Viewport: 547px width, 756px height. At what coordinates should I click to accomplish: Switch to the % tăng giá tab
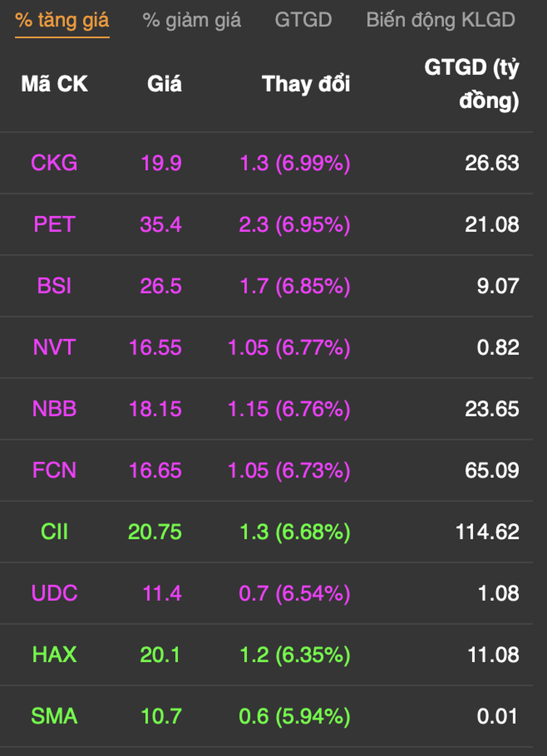click(62, 20)
